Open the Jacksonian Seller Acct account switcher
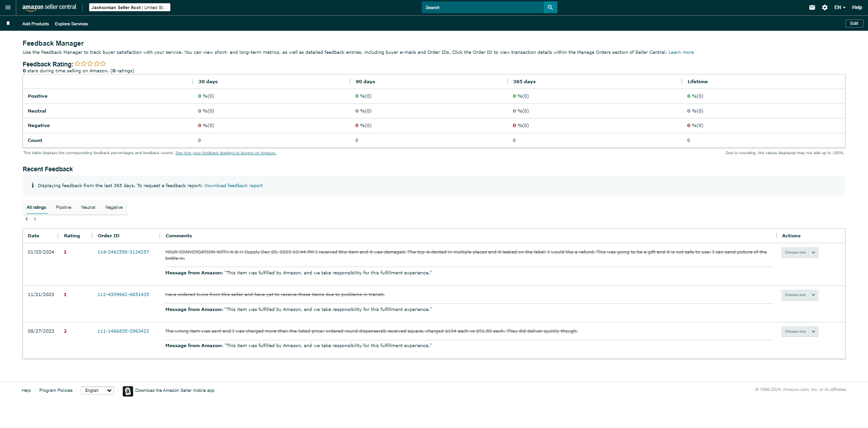The width and height of the screenshot is (868, 428). coord(130,7)
